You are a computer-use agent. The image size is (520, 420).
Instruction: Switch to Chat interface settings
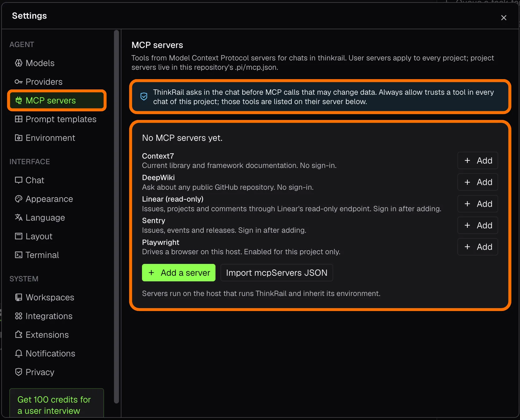[57, 180]
